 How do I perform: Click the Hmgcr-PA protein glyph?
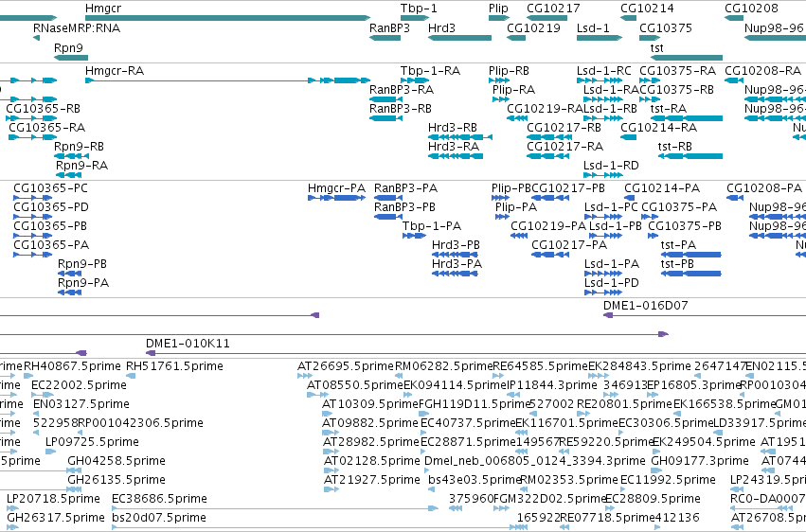tap(336, 198)
